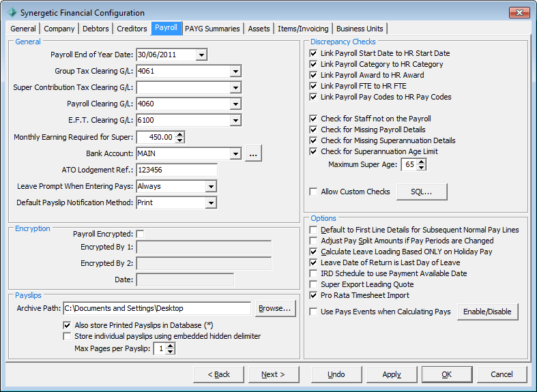537x392 pixels.
Task: Expand Default Payslip Notification Method dropdown
Action: tap(211, 203)
